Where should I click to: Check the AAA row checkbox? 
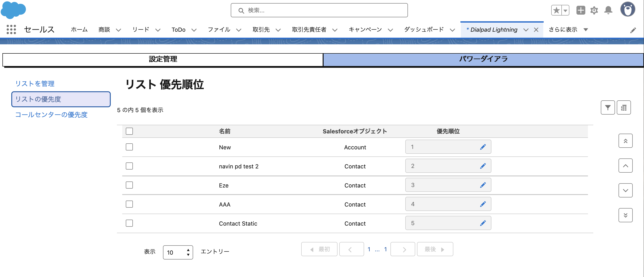(x=129, y=204)
